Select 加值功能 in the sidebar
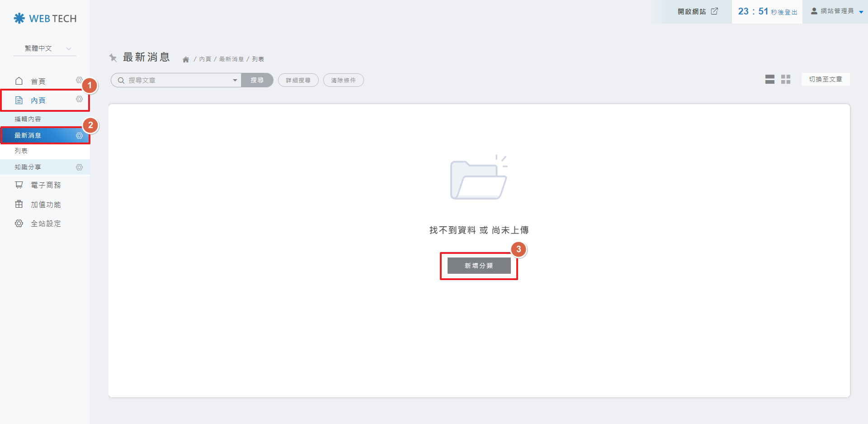Image resolution: width=868 pixels, height=424 pixels. (x=45, y=205)
